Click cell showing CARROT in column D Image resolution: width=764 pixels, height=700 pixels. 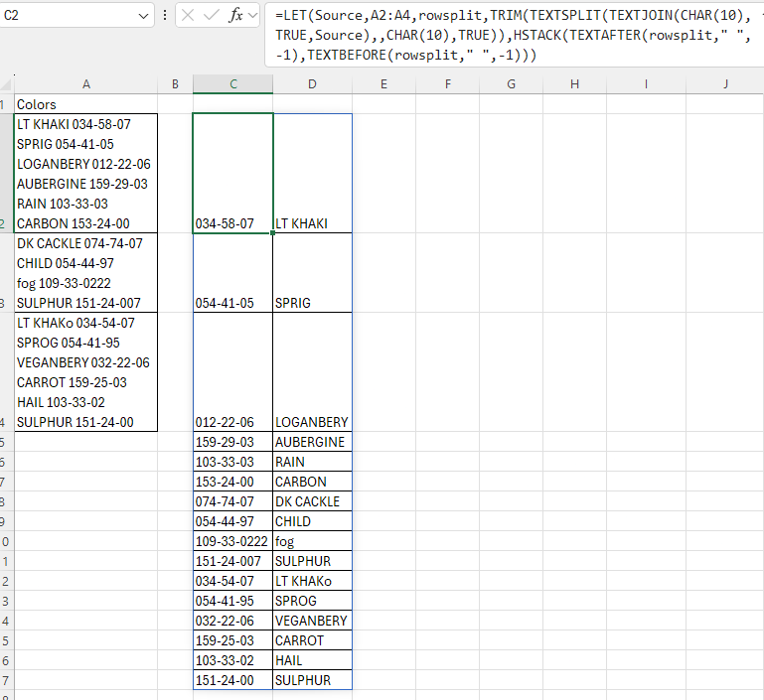click(x=312, y=640)
